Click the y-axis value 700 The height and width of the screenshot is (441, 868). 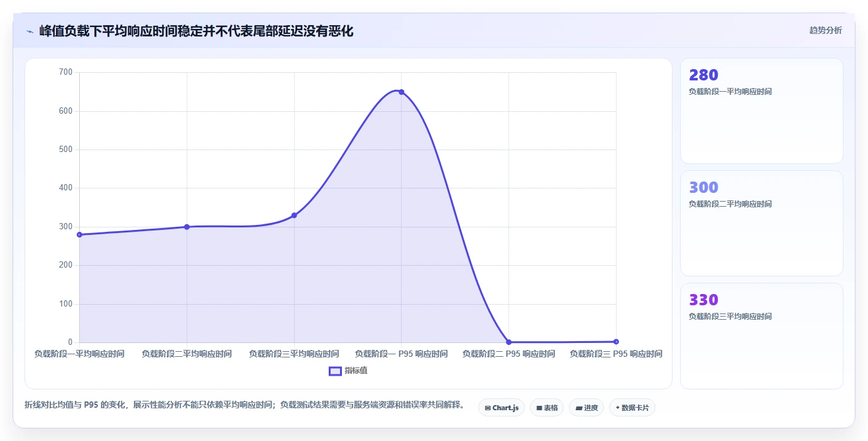67,73
